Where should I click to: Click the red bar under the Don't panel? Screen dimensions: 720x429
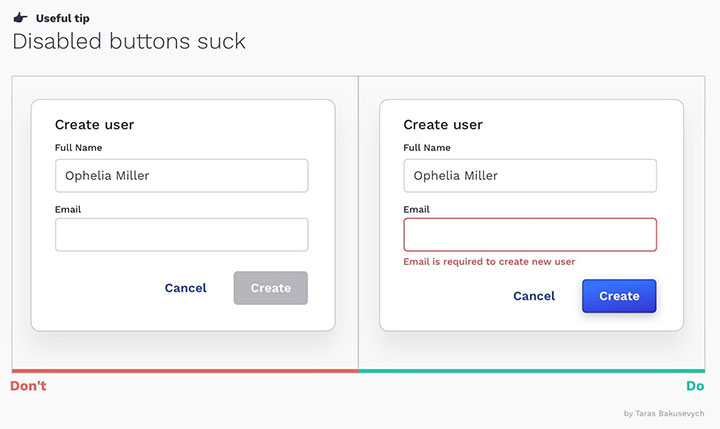coord(185,371)
